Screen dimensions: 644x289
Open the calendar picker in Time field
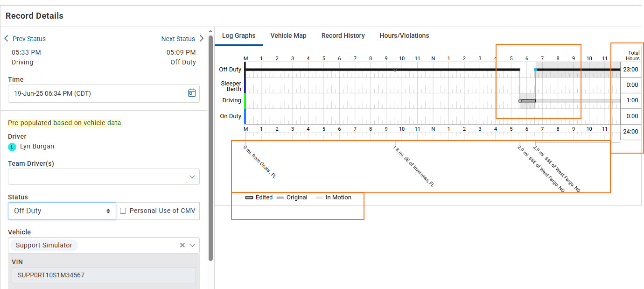click(x=192, y=93)
